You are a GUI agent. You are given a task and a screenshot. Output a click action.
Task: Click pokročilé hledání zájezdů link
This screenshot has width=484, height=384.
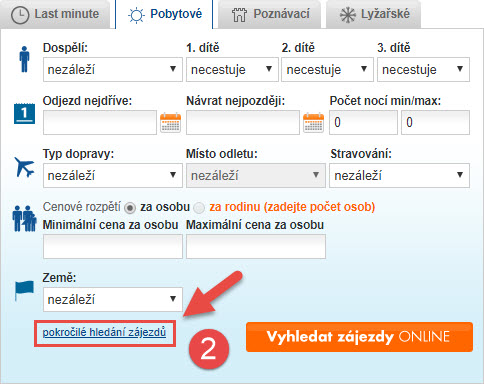coord(104,333)
